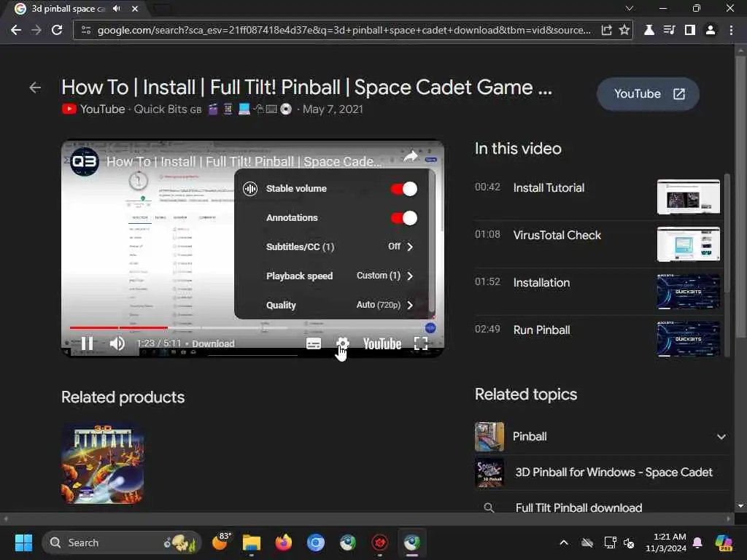The image size is (747, 560).
Task: Toggle subtitles button in player bar
Action: coord(314,343)
